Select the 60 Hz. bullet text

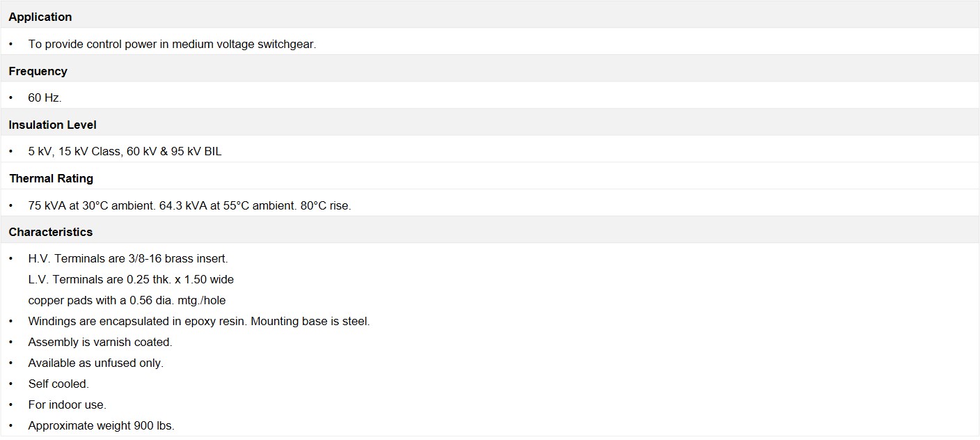(x=45, y=98)
